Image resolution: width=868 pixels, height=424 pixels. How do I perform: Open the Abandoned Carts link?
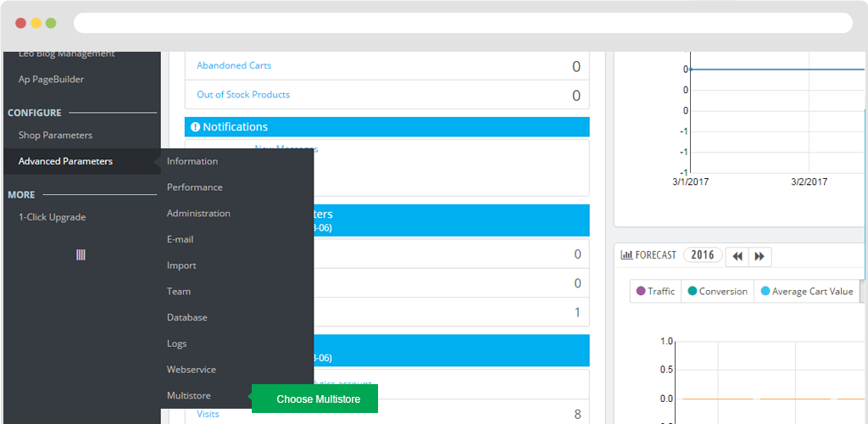click(234, 65)
